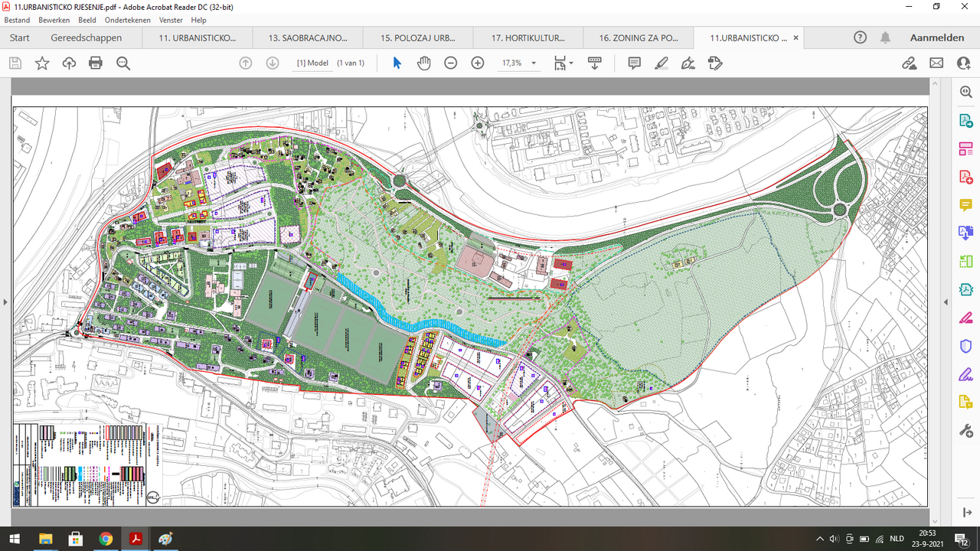Viewport: 980px width, 551px height.
Task: Activate the selection arrow tool
Action: pyautogui.click(x=397, y=63)
